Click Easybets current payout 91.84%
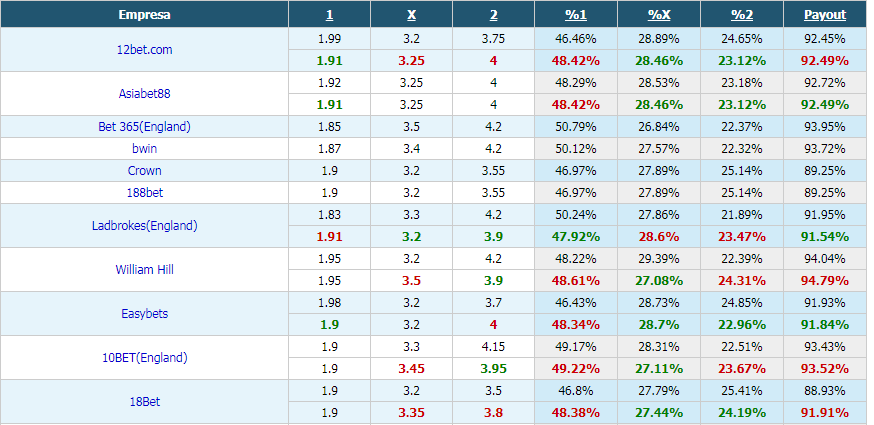The height and width of the screenshot is (425, 874). pyautogui.click(x=825, y=325)
